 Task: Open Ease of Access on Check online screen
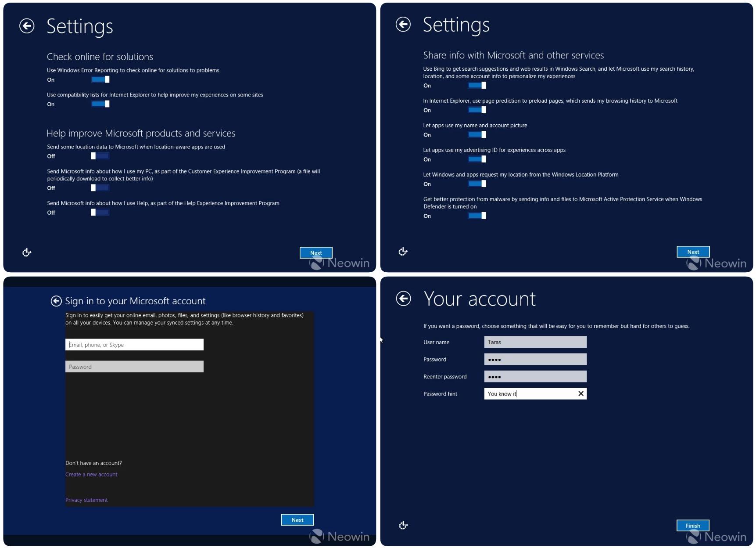point(27,252)
